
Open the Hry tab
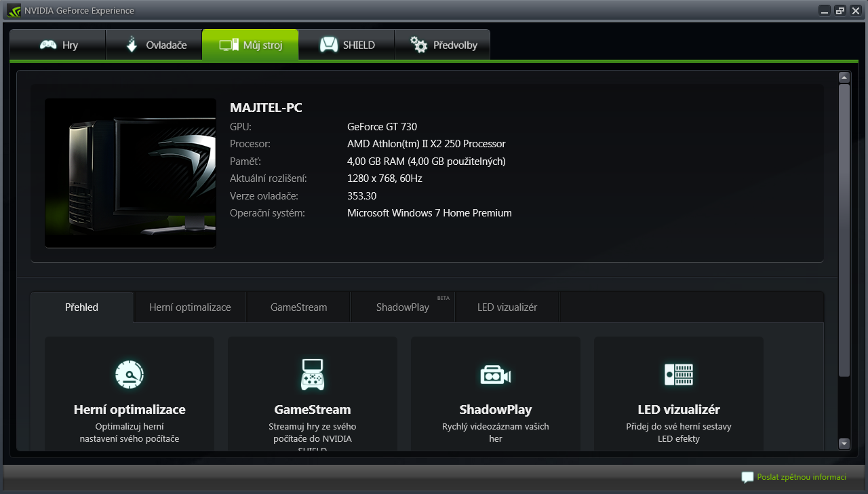58,45
